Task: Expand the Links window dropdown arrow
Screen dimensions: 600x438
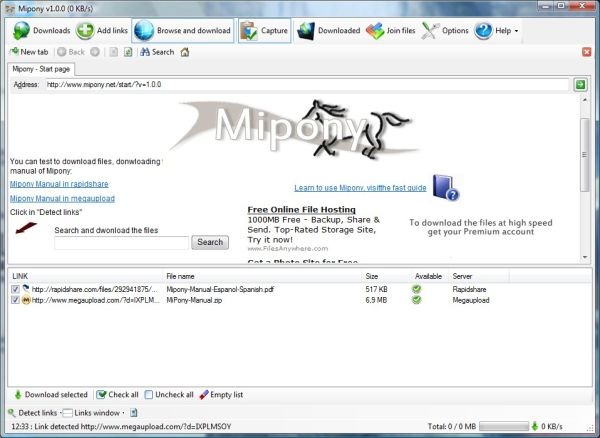Action: pos(123,413)
